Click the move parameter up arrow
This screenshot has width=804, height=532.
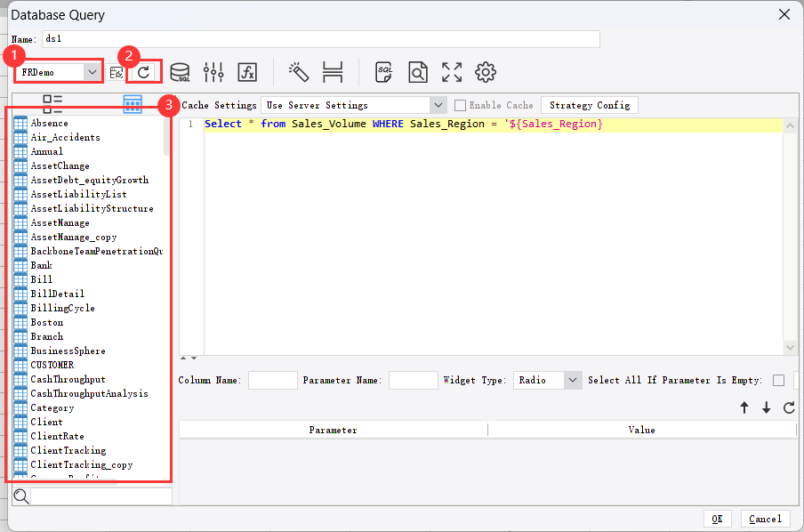744,407
